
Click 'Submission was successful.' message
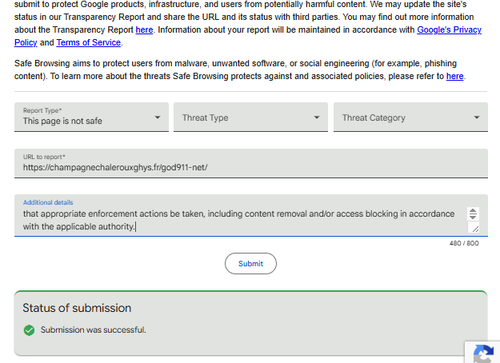point(93,330)
